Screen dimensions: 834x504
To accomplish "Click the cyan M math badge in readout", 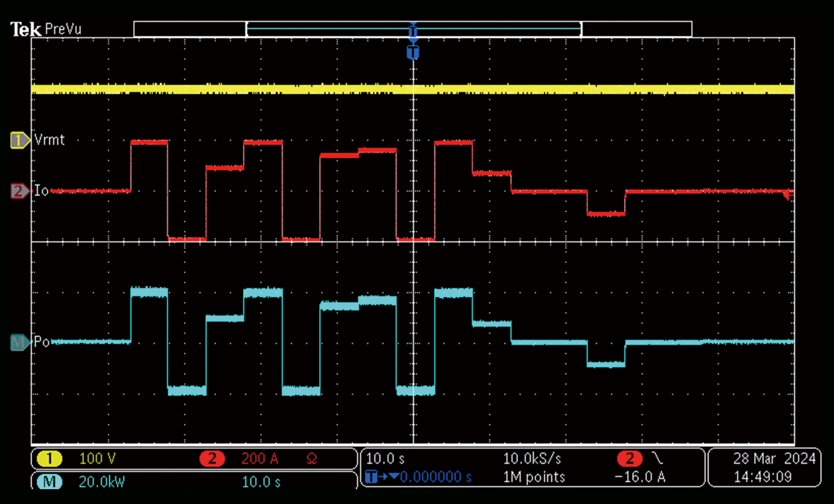I will tap(49, 482).
